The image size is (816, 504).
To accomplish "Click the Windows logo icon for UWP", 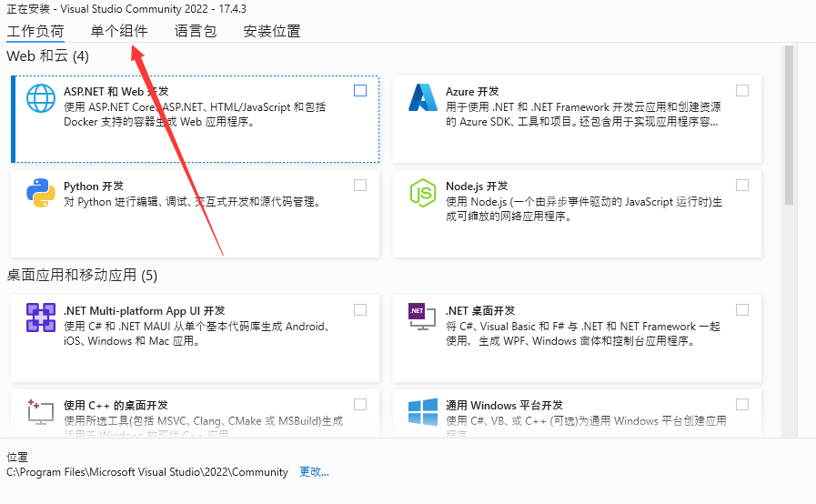I will tap(423, 412).
